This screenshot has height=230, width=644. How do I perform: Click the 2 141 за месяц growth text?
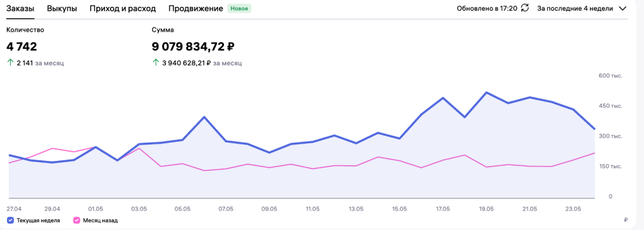point(40,63)
